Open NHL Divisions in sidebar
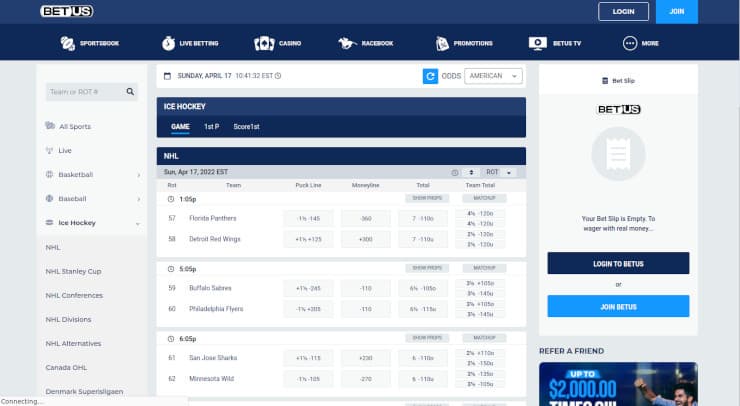The image size is (740, 406). pos(68,320)
